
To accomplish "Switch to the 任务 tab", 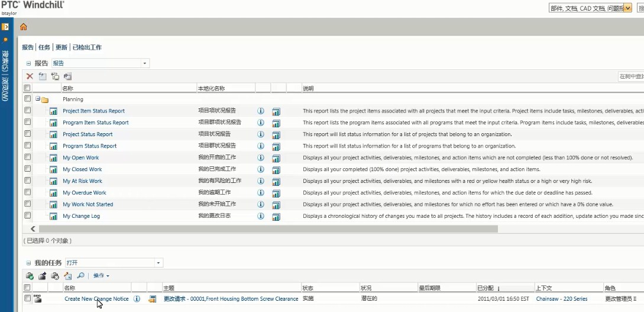I will tap(44, 47).
